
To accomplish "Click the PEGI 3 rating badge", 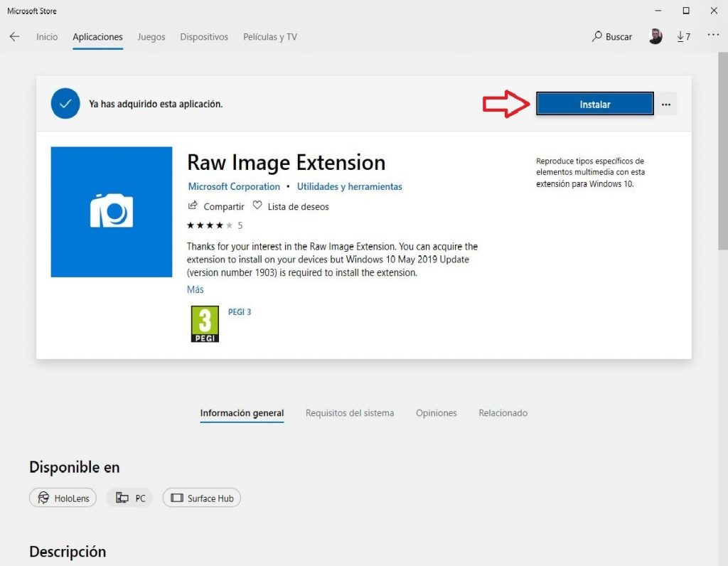I will tap(205, 324).
